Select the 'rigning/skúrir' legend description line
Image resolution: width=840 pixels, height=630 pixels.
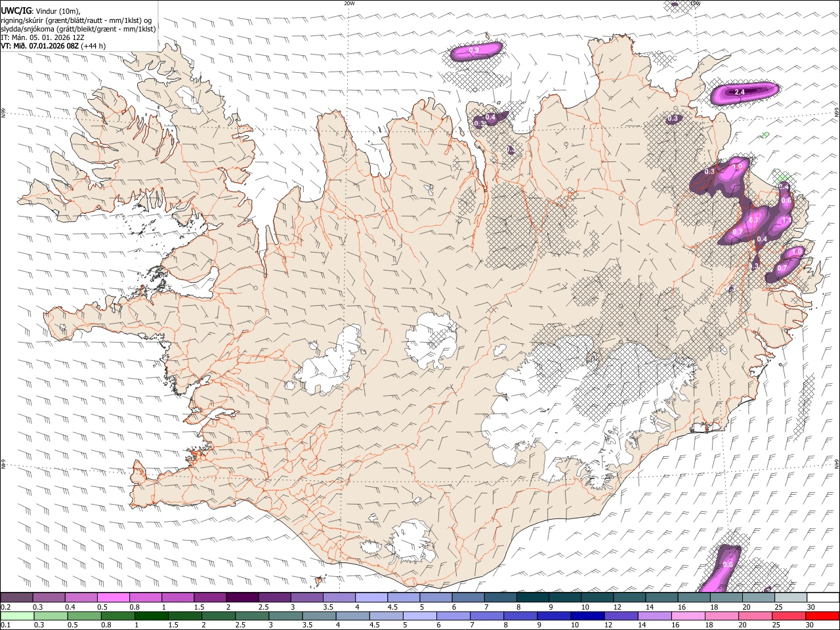[x=77, y=20]
